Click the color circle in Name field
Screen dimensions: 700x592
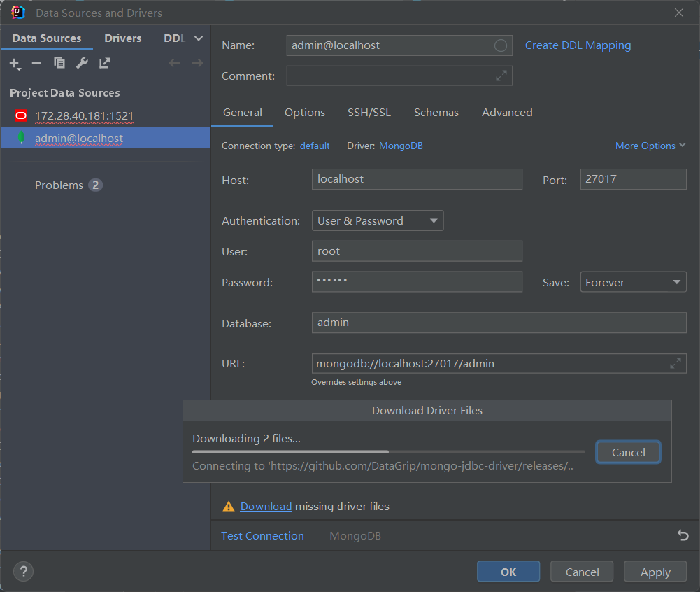501,45
